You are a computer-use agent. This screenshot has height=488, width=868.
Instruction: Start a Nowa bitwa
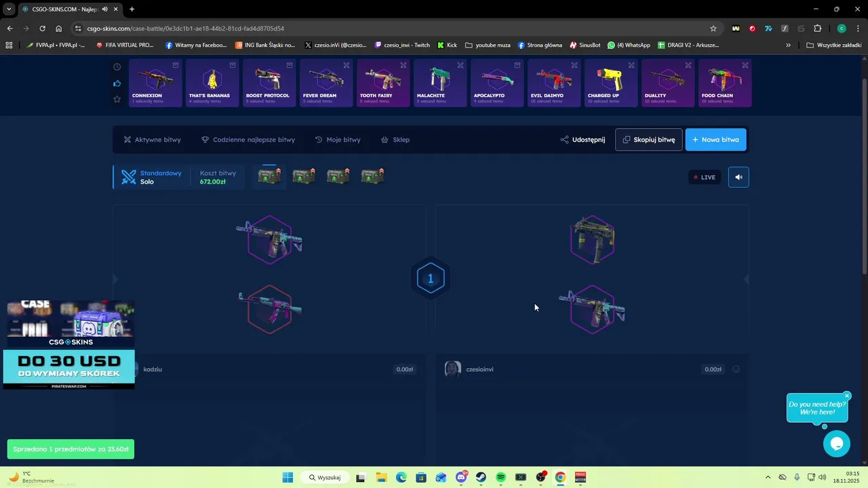pos(715,140)
